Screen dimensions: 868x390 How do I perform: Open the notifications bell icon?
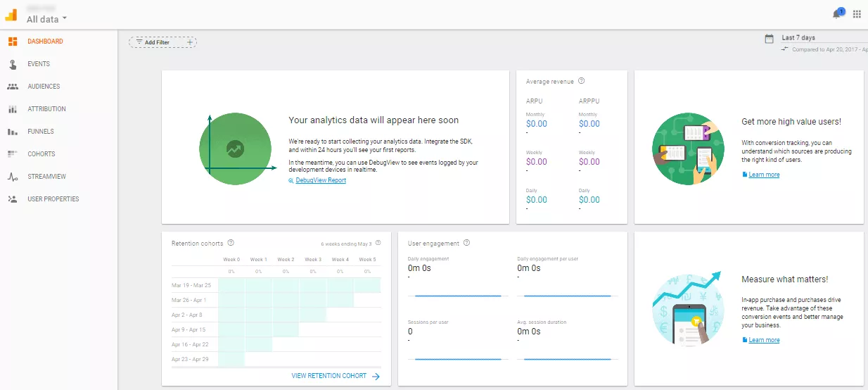[x=838, y=13]
